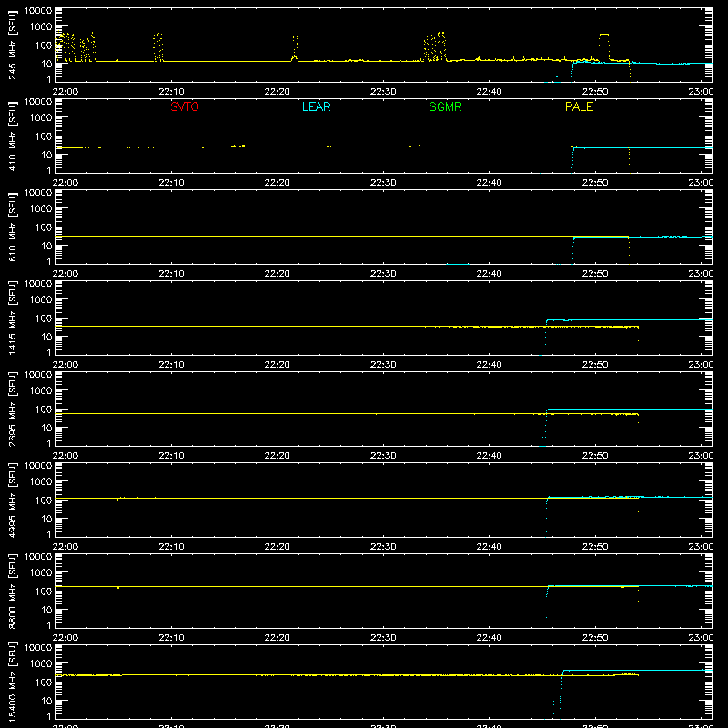Click the cyan LEAR station label
The image size is (728, 728).
click(316, 106)
